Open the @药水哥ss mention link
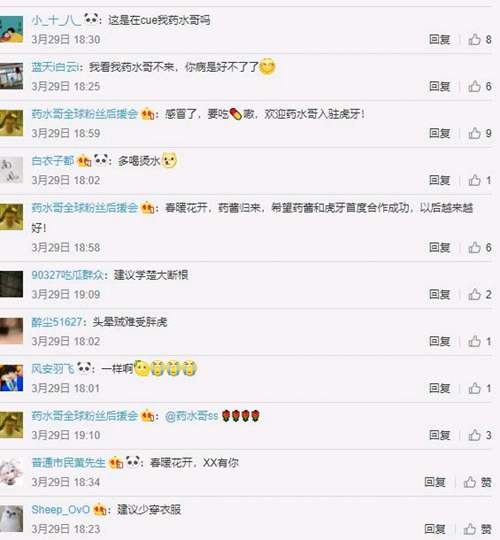Viewport: 500px width, 540px height. point(191,416)
